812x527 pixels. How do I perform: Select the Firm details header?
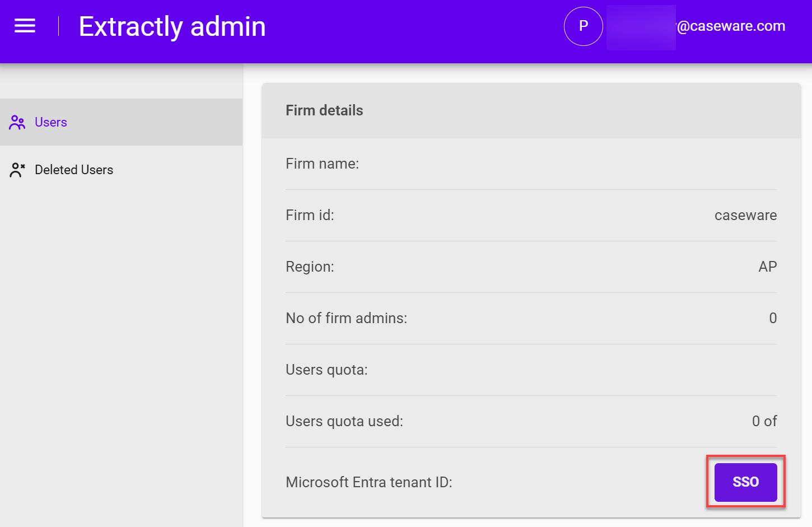click(x=324, y=110)
